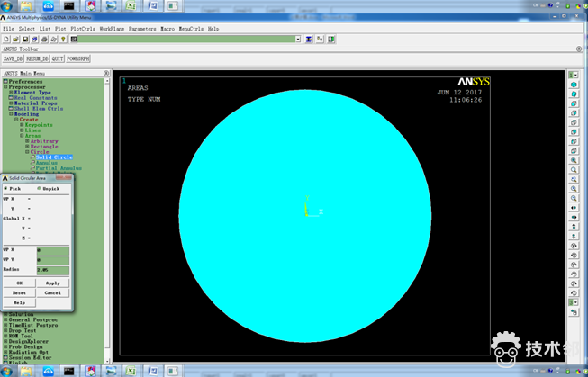Open the Contact Manager toolbar icon
Viewport: 588px width, 377px height.
[x=331, y=39]
